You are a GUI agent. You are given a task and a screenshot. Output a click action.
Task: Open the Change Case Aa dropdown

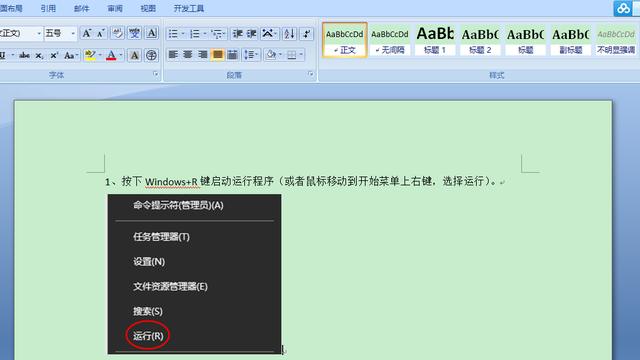tap(71, 55)
